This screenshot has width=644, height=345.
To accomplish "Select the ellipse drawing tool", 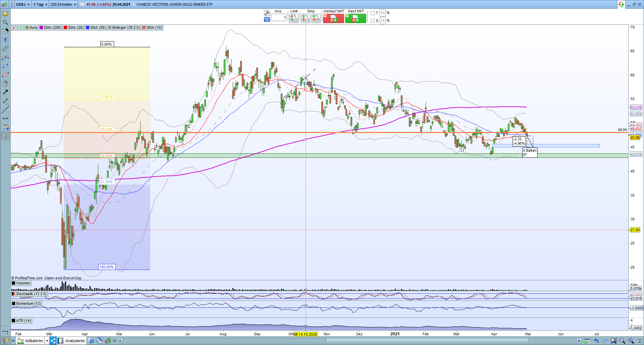I will tap(5, 75).
